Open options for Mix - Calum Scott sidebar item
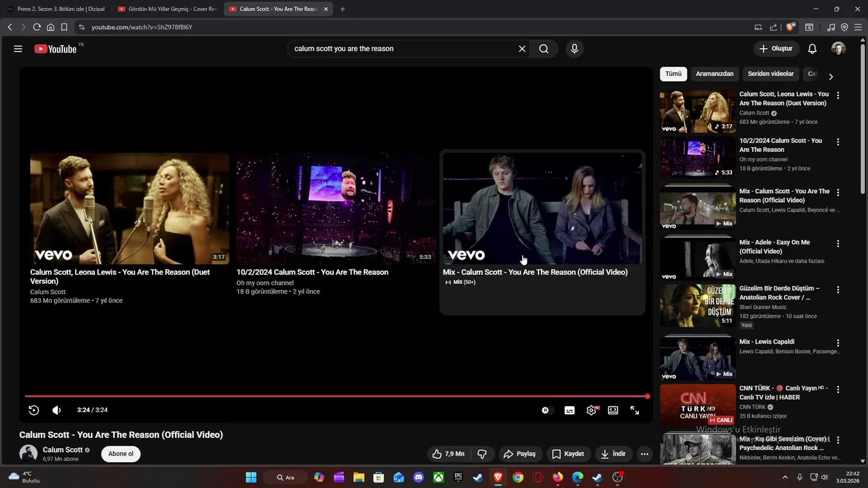868x488 pixels. click(838, 193)
